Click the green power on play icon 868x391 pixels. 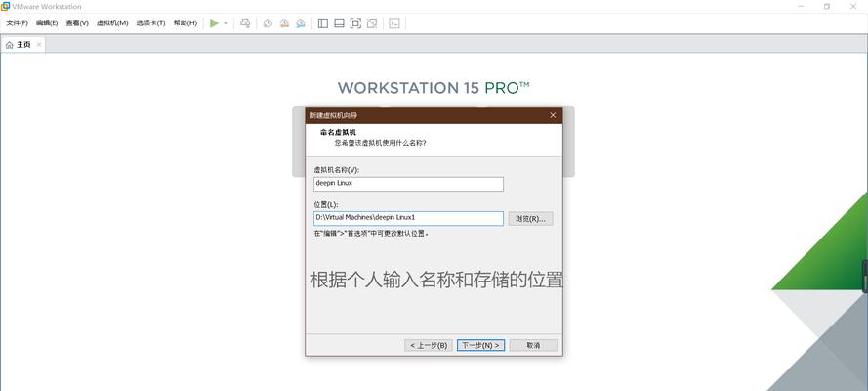(x=214, y=23)
